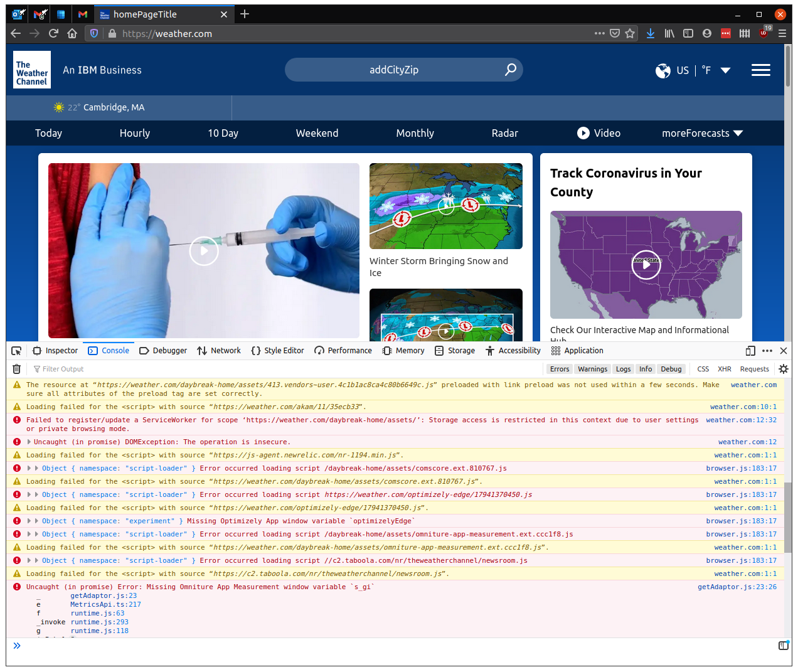Viewport: 798px width, 672px height.
Task: Switch to the Network tab
Action: coord(219,351)
